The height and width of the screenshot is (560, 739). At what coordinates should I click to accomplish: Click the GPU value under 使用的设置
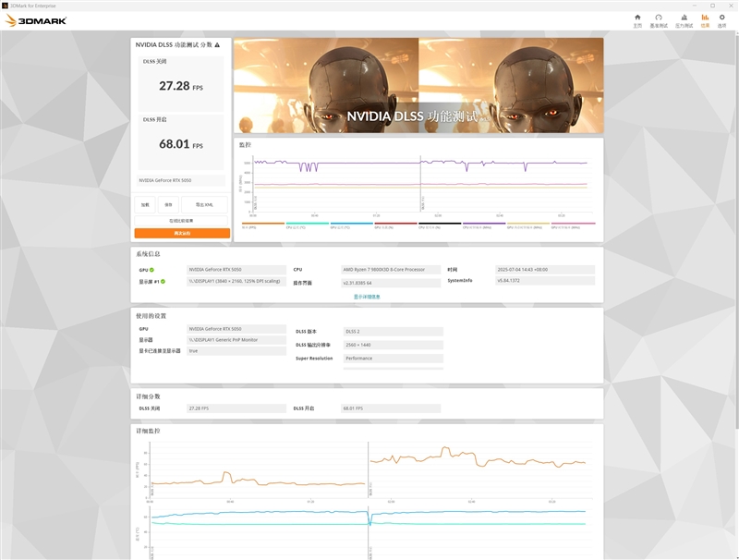point(236,329)
